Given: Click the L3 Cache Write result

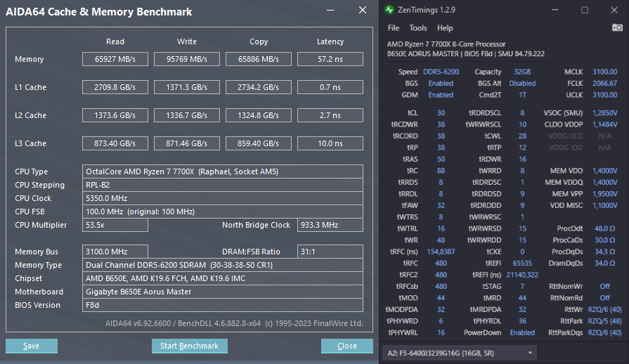Looking at the screenshot, I should [187, 143].
